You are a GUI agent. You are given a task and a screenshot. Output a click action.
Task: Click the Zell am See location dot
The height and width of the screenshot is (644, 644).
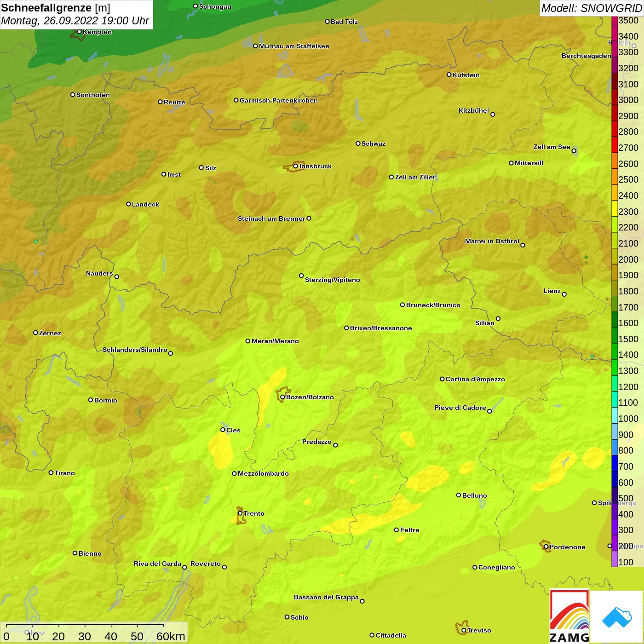574,151
